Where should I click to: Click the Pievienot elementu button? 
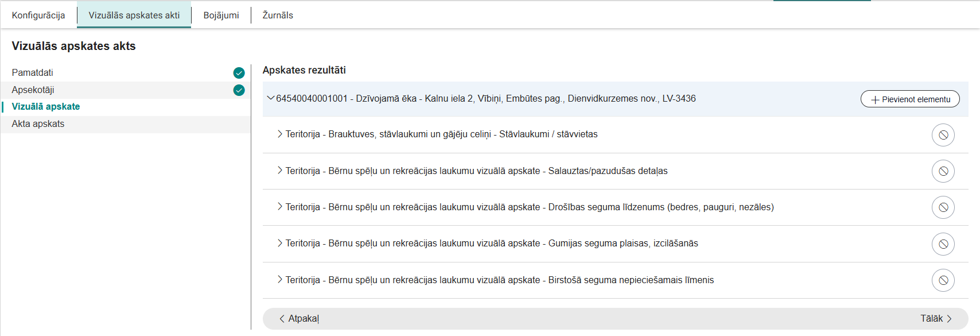click(910, 99)
